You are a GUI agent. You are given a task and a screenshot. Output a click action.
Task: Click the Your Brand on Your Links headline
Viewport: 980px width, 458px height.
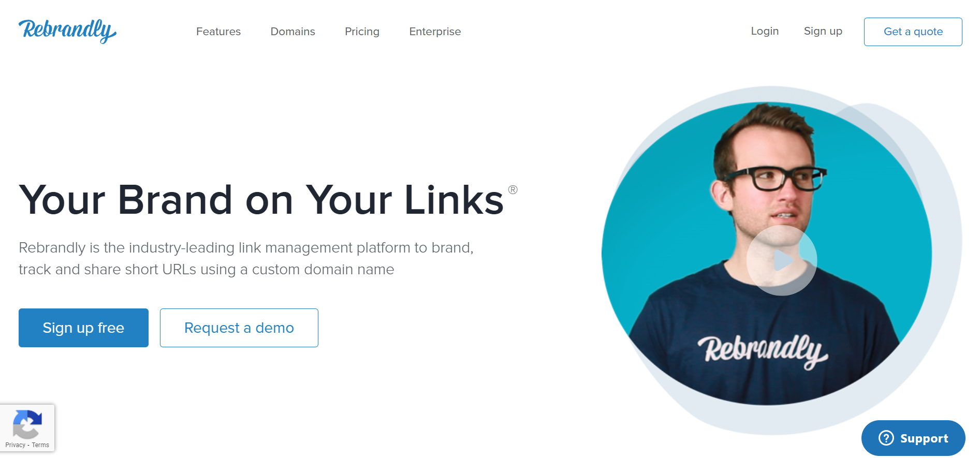(261, 200)
